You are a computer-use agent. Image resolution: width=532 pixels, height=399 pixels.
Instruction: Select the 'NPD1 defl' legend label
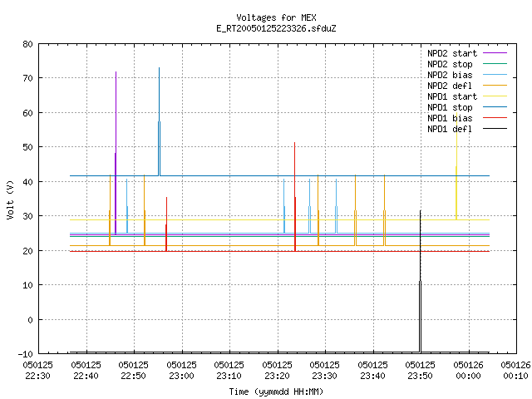[x=450, y=129]
